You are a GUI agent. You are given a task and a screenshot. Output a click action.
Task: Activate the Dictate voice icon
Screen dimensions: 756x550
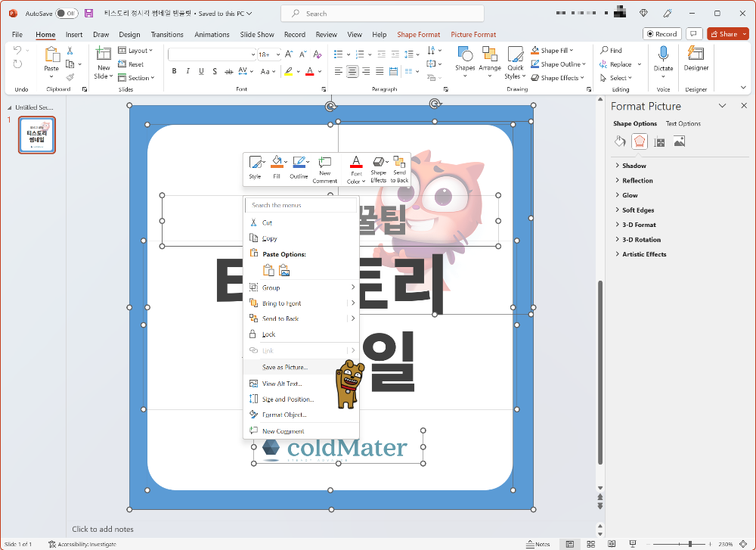click(x=663, y=57)
